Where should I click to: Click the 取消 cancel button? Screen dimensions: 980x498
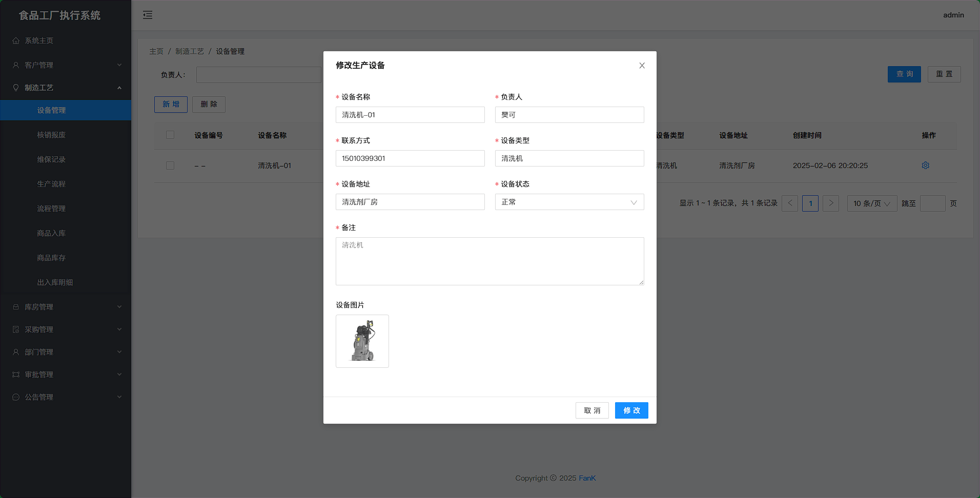pyautogui.click(x=592, y=410)
